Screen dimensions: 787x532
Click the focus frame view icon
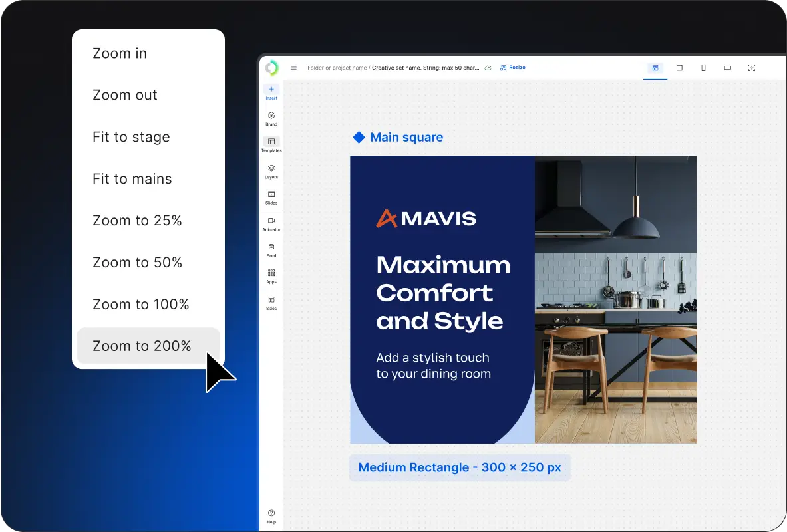(x=752, y=68)
